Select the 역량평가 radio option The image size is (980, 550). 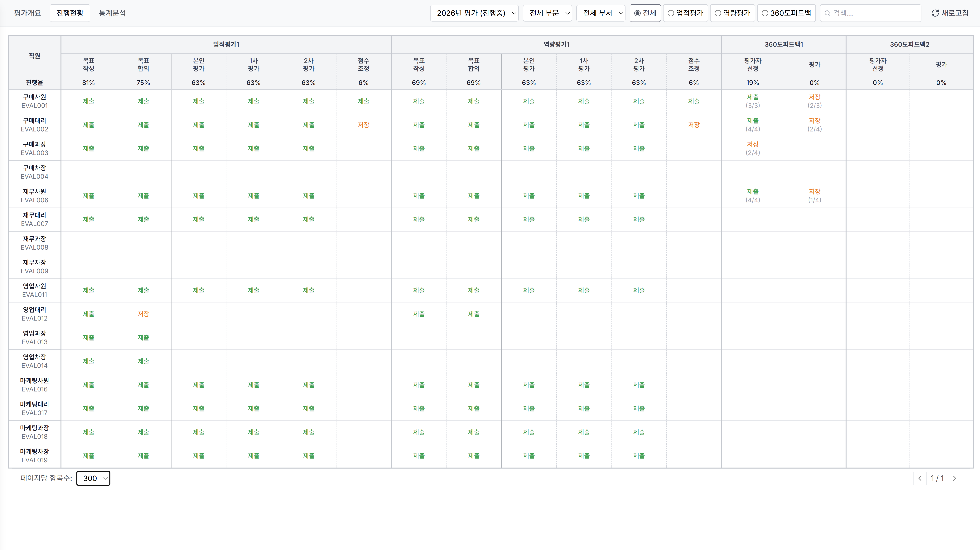[x=718, y=13]
